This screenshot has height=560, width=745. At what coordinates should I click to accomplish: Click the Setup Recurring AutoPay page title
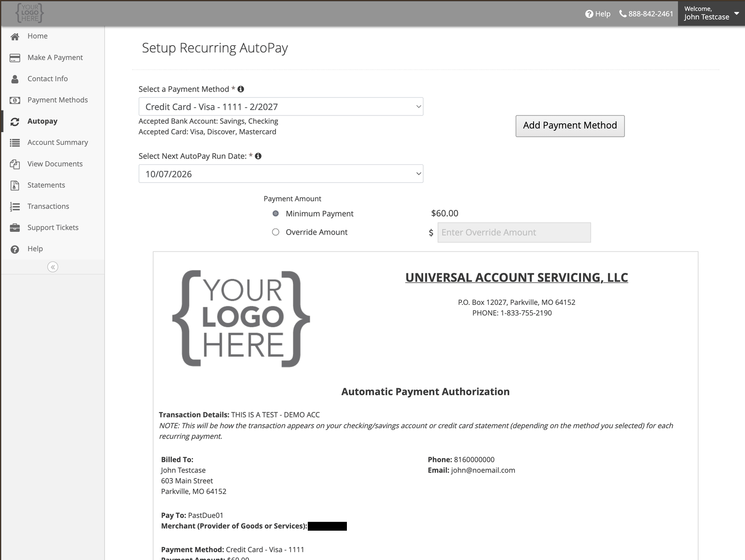[x=215, y=48]
